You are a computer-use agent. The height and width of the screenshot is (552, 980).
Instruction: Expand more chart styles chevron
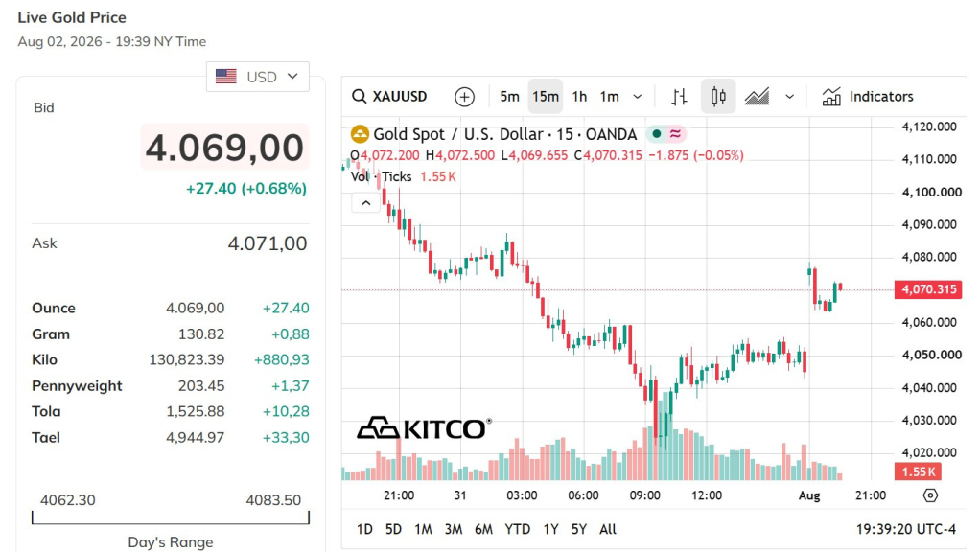coord(790,97)
